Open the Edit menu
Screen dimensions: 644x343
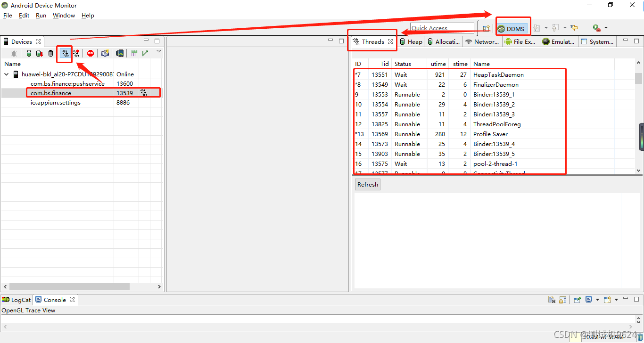click(x=24, y=15)
